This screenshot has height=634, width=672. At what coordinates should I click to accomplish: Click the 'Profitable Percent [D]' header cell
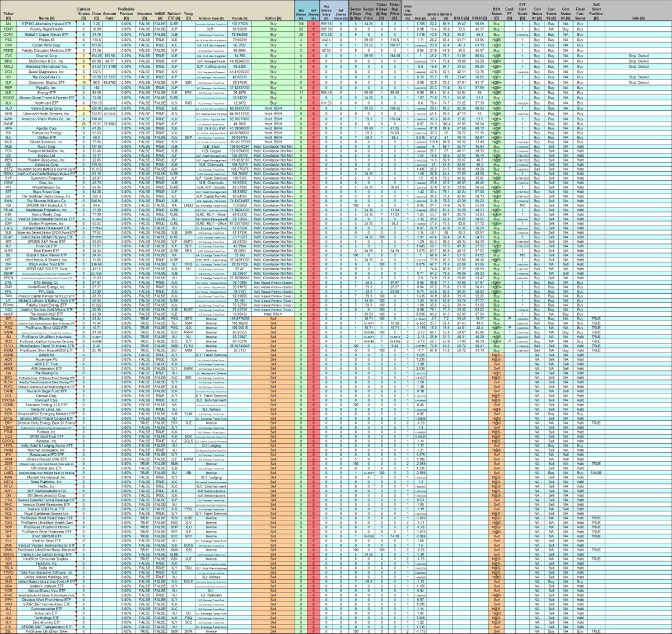pos(127,12)
